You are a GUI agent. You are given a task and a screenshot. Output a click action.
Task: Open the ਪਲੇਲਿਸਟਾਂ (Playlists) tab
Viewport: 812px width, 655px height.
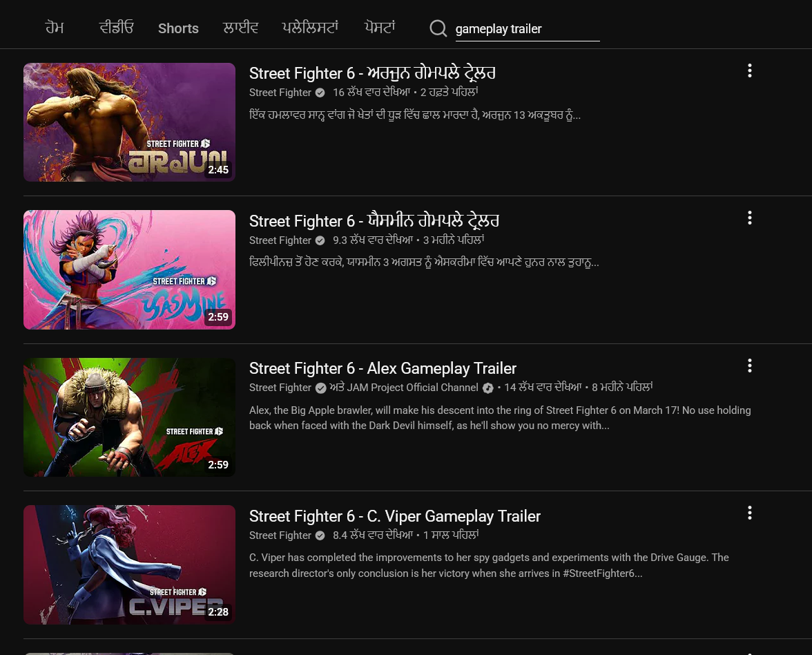(x=309, y=28)
